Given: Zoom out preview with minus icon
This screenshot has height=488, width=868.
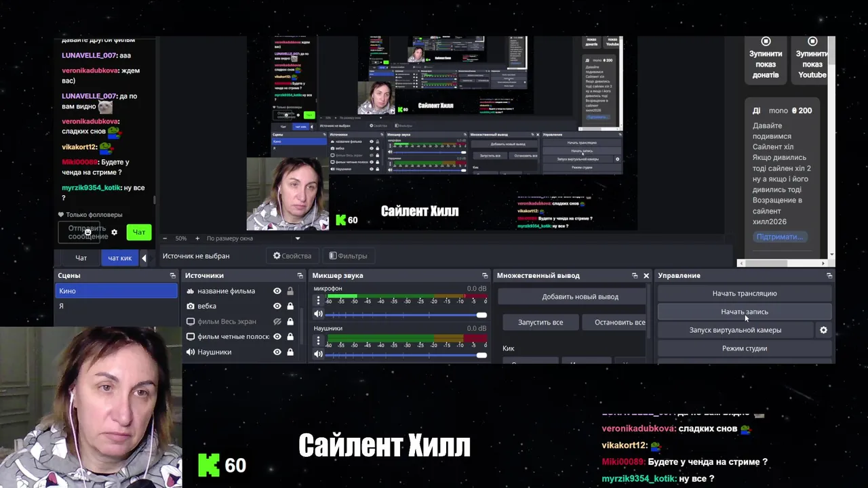Looking at the screenshot, I should click(165, 239).
